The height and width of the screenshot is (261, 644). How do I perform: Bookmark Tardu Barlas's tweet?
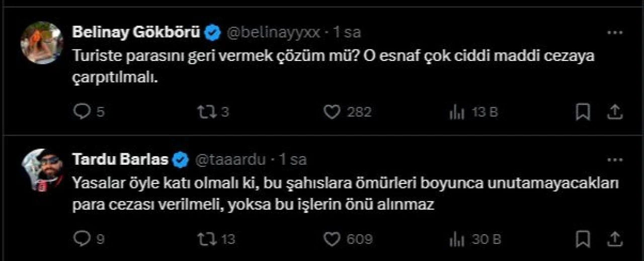pyautogui.click(x=583, y=238)
